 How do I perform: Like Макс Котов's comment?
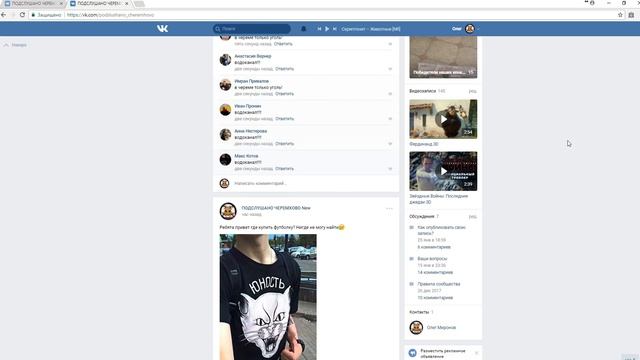(390, 169)
